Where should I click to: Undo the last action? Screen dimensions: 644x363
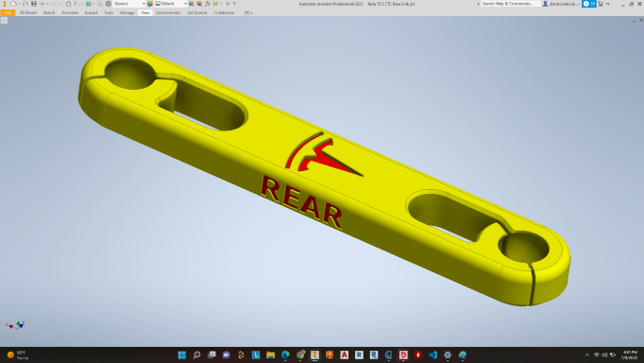42,4
